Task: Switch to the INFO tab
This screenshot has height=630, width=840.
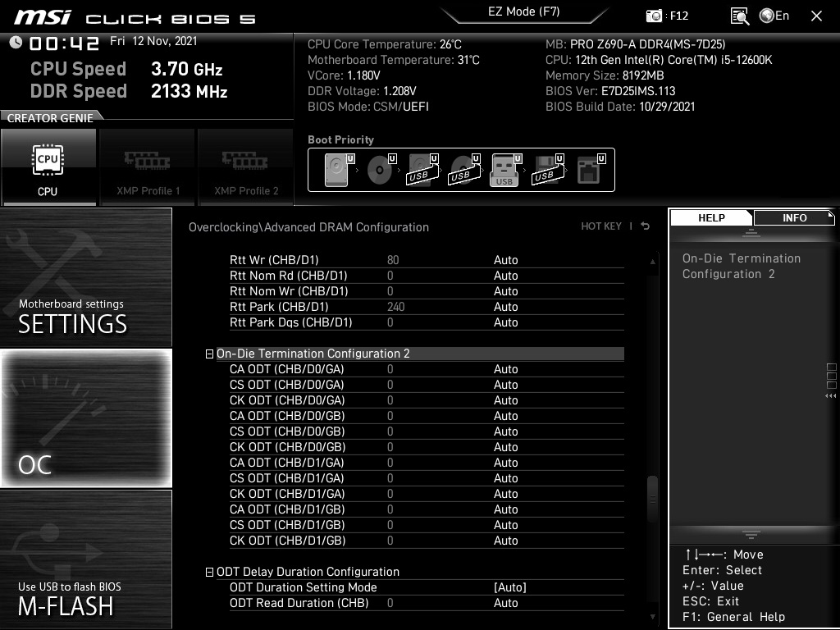Action: 794,217
